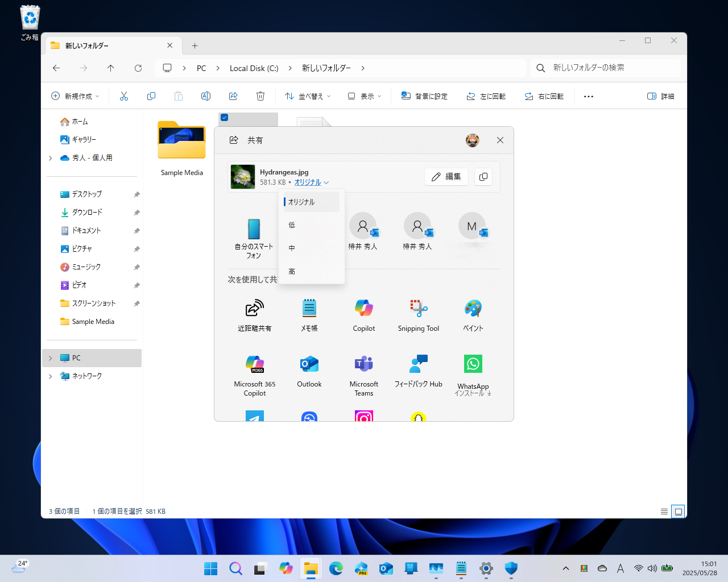
Task: Share through Microsoft Teams
Action: [363, 368]
